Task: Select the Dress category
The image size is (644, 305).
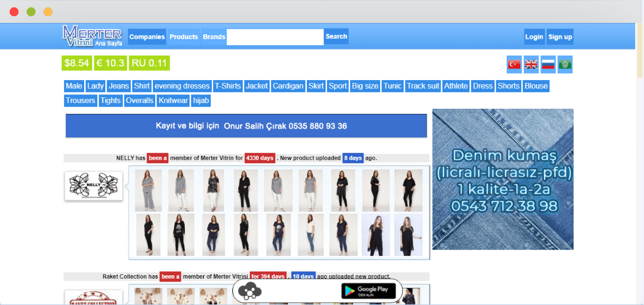Action: click(x=483, y=86)
